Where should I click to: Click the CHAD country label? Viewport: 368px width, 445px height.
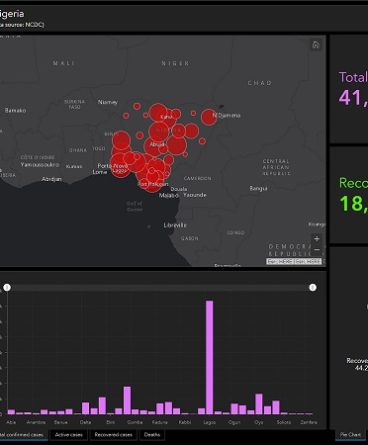260,83
